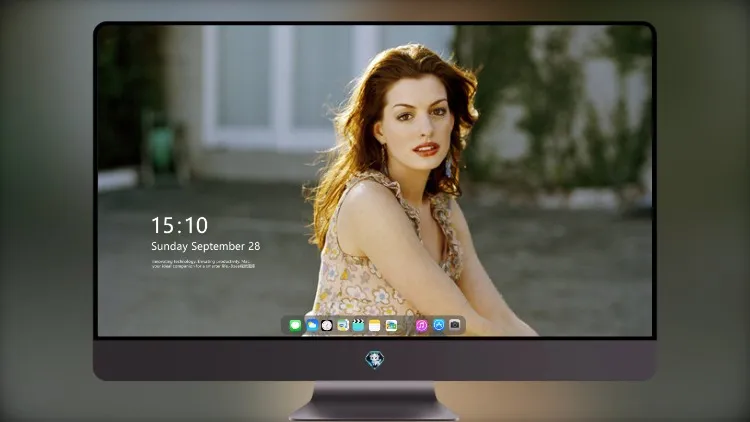Click the logo badge on monitor chin
Screen dimensions: 750x422
tap(375, 359)
